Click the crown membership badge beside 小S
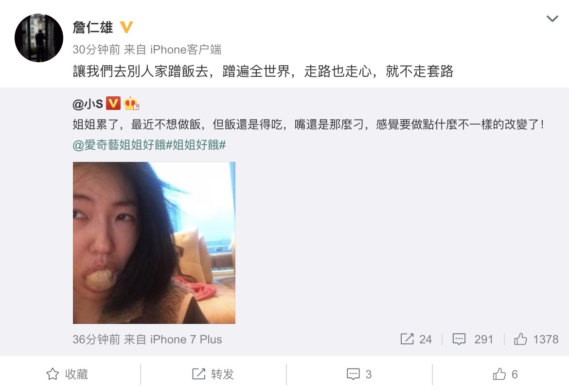The height and width of the screenshot is (392, 569). (x=131, y=104)
